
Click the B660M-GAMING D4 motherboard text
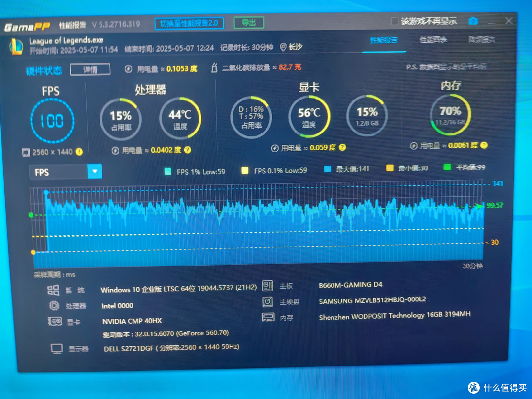pos(351,285)
